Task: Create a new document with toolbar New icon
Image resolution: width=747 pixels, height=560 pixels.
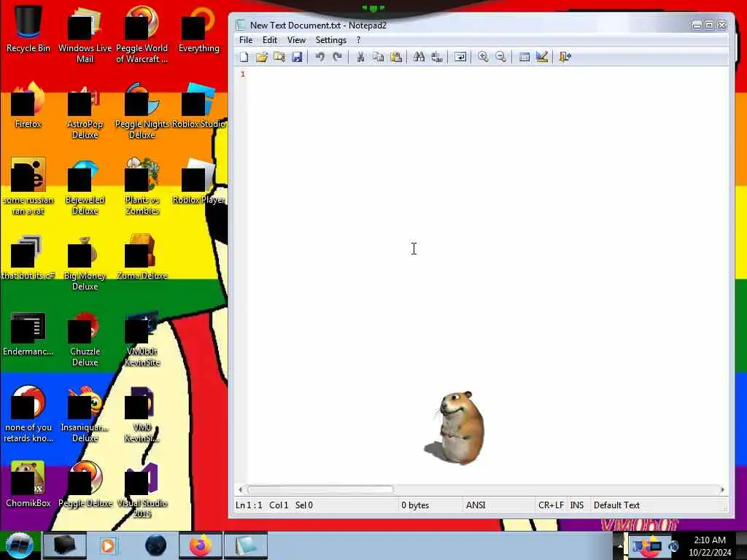Action: pyautogui.click(x=244, y=57)
